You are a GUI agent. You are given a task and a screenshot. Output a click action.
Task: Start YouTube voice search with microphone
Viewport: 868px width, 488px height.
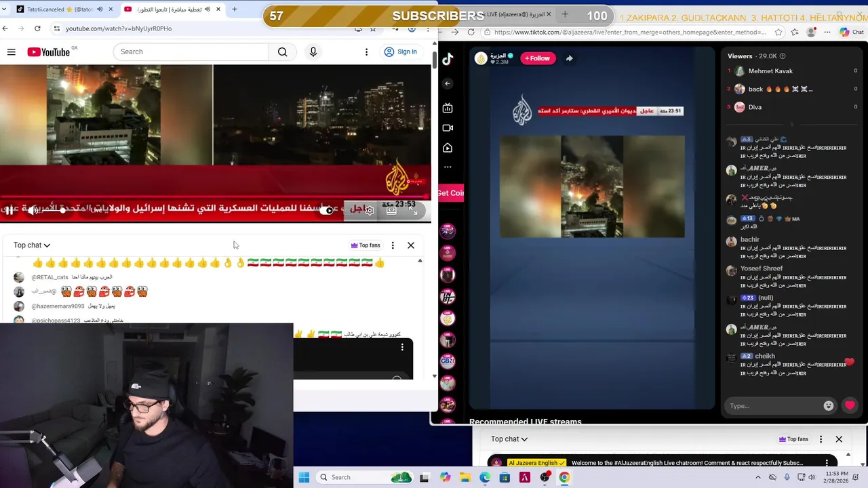[313, 52]
